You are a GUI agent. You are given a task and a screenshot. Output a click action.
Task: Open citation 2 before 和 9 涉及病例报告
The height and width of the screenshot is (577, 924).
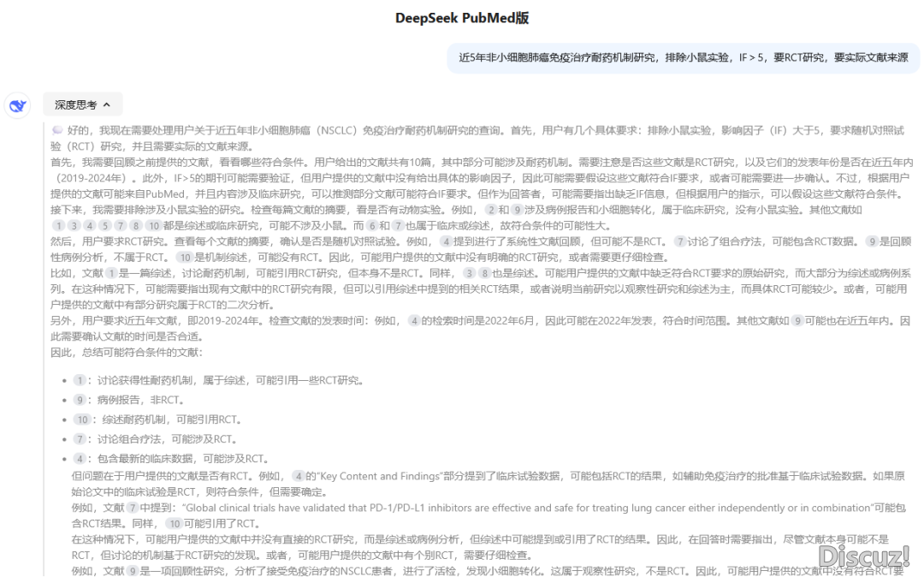(490, 210)
